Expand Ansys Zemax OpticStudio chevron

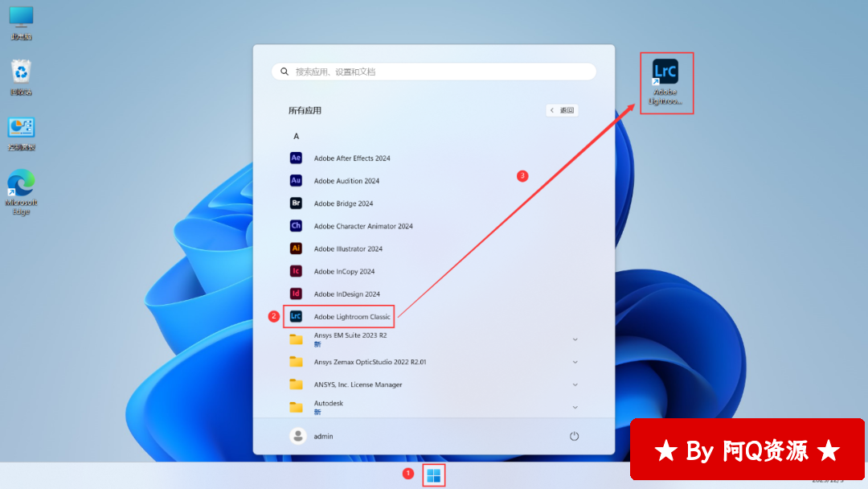pyautogui.click(x=575, y=362)
